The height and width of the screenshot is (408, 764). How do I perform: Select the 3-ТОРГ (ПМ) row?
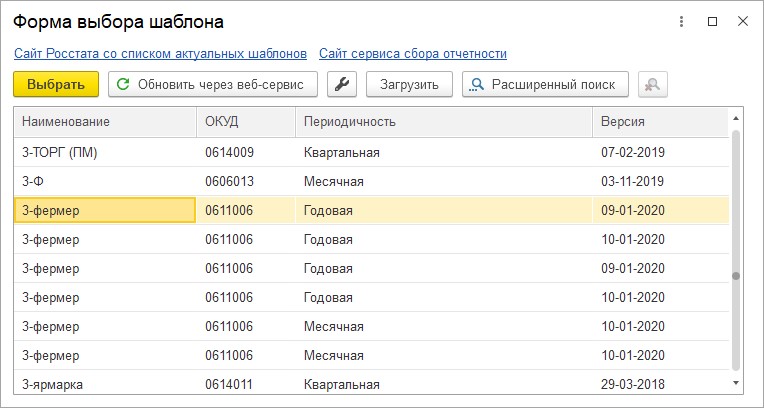tap(371, 153)
